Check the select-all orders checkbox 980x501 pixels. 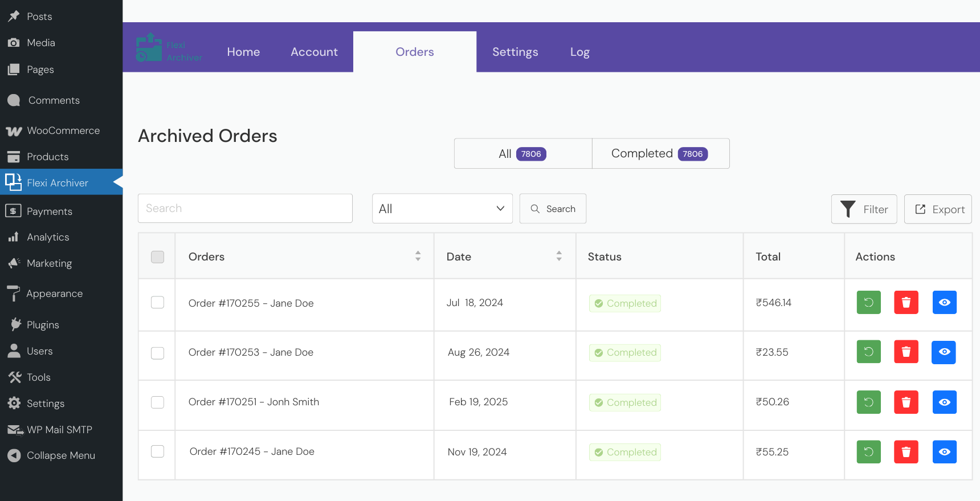click(x=157, y=257)
